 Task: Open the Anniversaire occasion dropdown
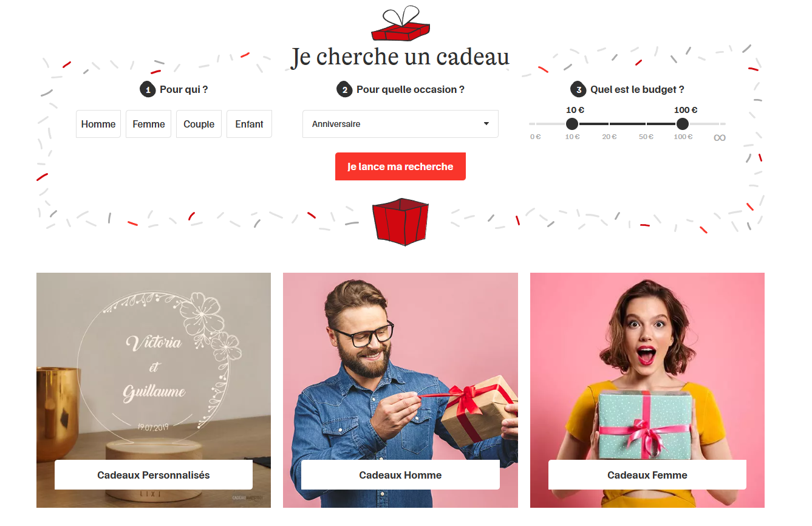tap(400, 124)
